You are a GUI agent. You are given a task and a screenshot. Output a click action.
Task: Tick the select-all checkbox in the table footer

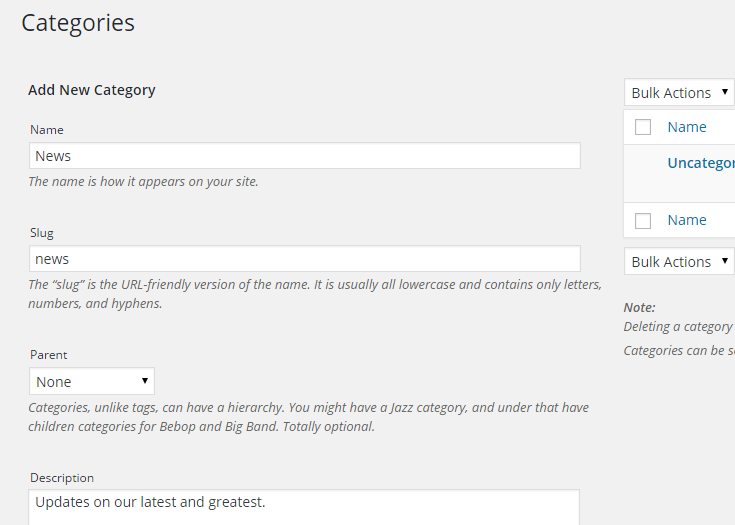tap(643, 220)
